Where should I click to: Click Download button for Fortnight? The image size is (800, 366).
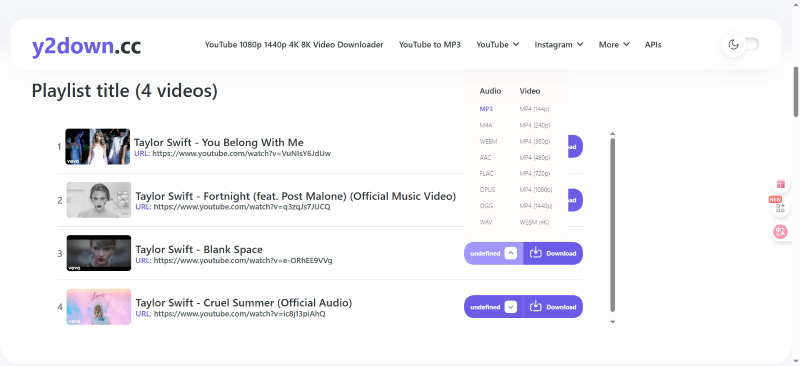coord(575,200)
